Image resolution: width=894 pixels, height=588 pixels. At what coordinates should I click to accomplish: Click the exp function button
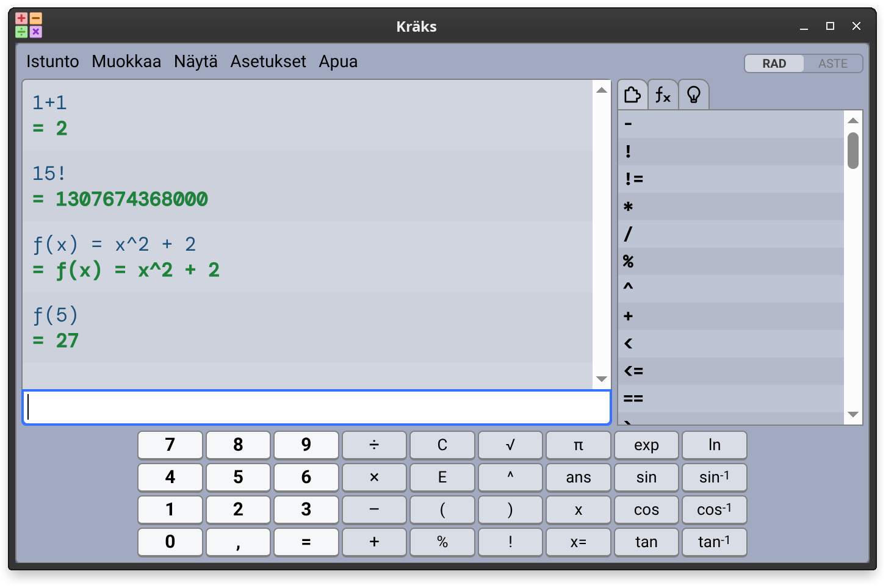coord(646,445)
